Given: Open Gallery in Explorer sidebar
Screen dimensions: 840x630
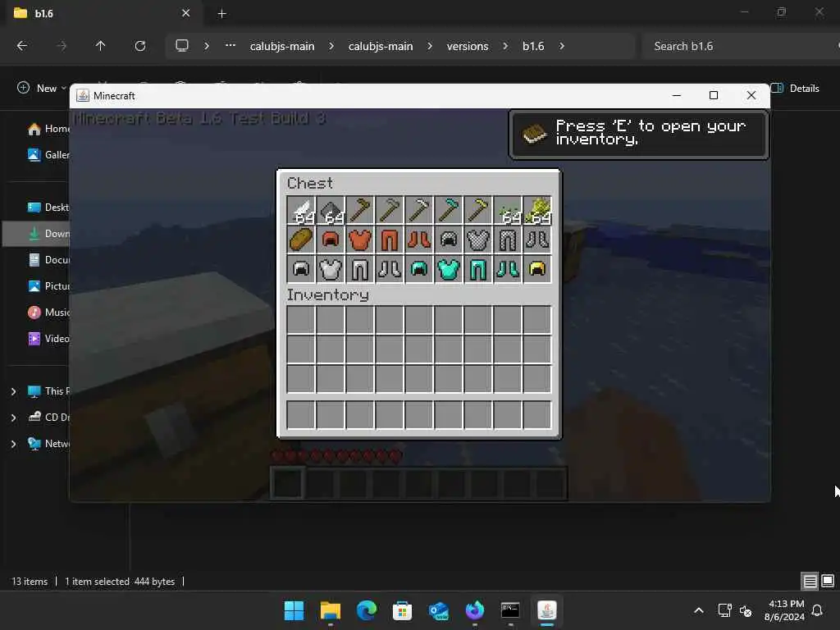Looking at the screenshot, I should [48, 155].
